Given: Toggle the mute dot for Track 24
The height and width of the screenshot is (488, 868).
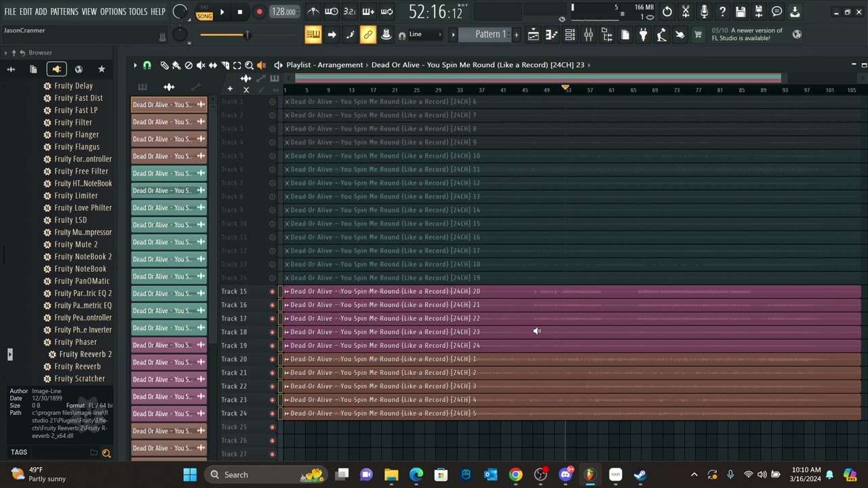Looking at the screenshot, I should click(272, 413).
